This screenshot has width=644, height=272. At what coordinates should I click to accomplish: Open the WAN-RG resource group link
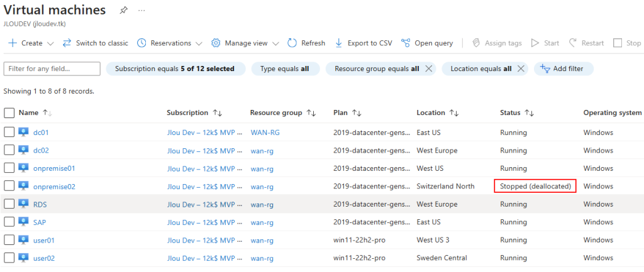[x=265, y=133]
